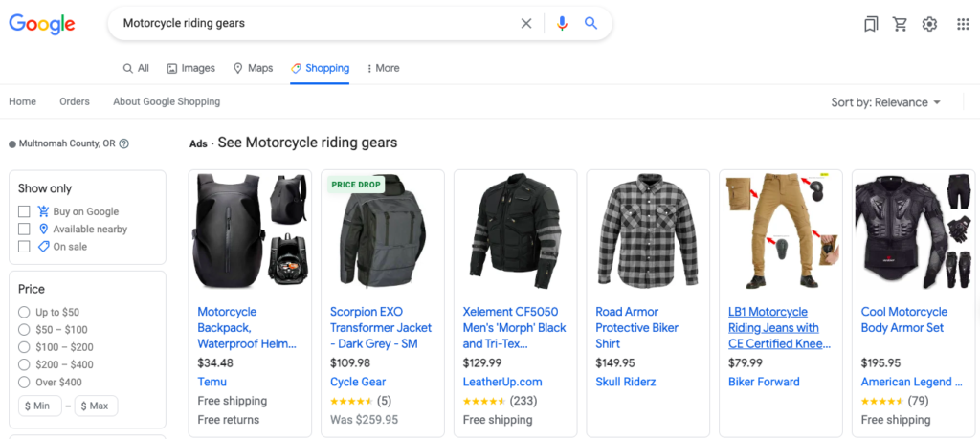Expand the Sort by Relevance dropdown
The width and height of the screenshot is (980, 439).
(885, 102)
